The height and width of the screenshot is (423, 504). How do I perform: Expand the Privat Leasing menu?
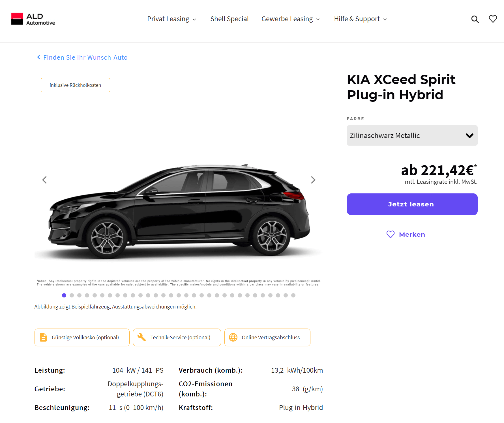[x=171, y=19]
